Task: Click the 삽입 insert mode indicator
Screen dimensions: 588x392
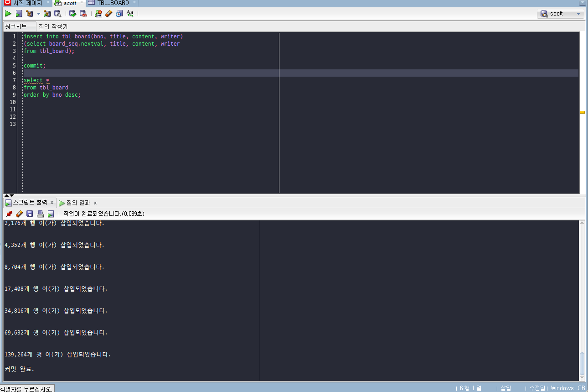Action: [x=506, y=388]
